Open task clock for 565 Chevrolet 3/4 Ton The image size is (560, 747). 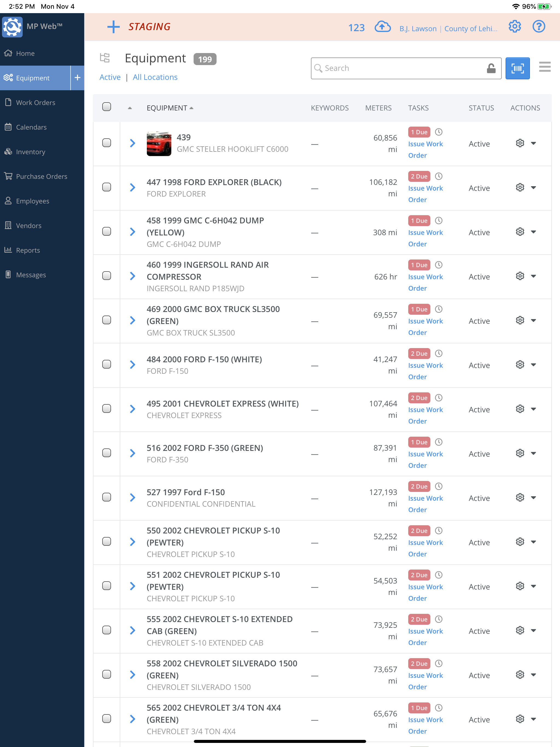coord(438,708)
